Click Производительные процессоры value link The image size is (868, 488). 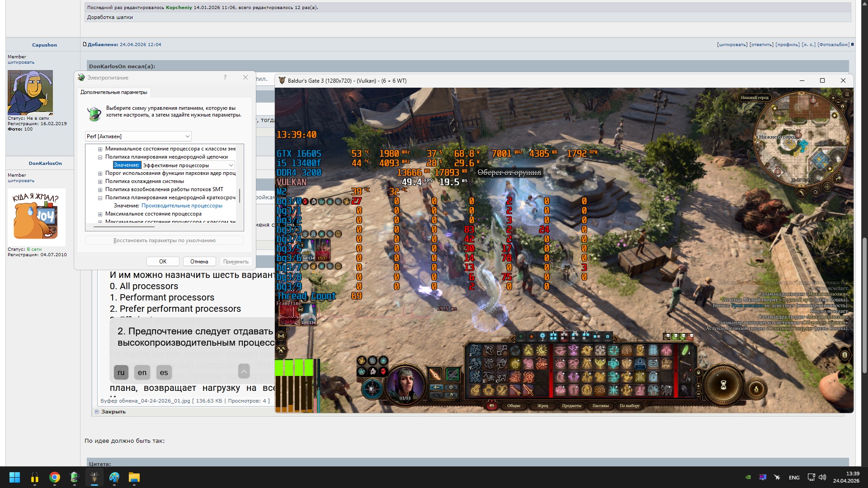(x=182, y=206)
